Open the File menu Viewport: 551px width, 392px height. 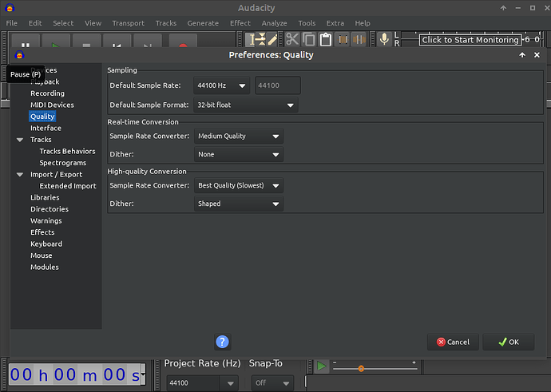click(x=12, y=23)
